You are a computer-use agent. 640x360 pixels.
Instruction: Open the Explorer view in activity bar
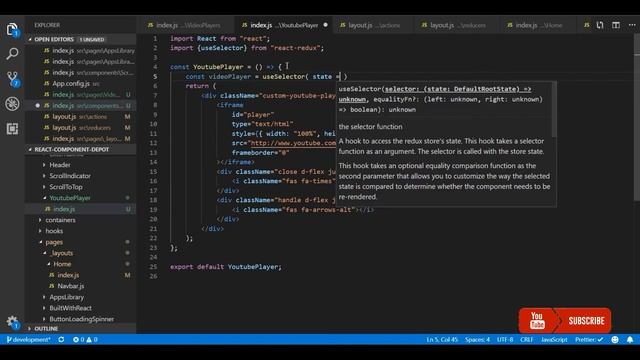click(12, 30)
